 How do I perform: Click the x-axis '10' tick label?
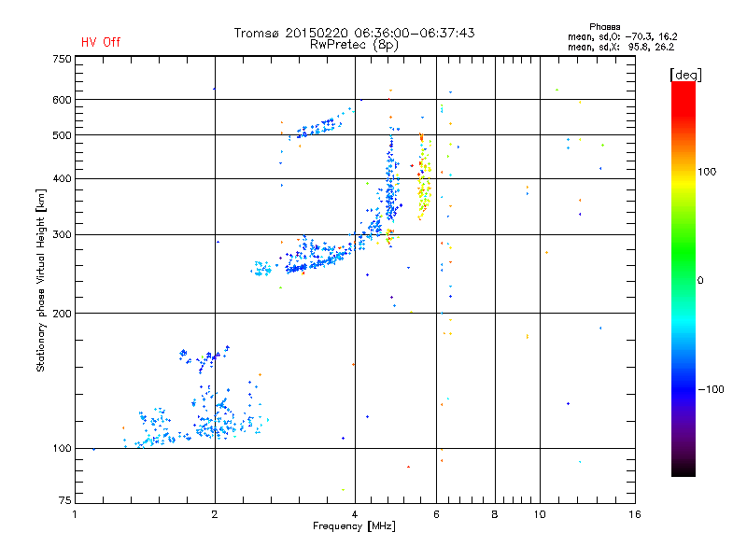540,514
